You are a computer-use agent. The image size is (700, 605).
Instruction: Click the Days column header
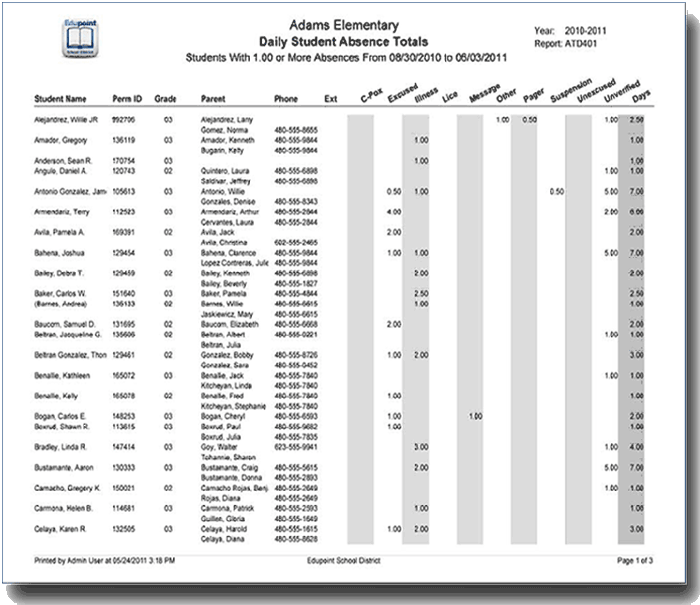(x=641, y=96)
